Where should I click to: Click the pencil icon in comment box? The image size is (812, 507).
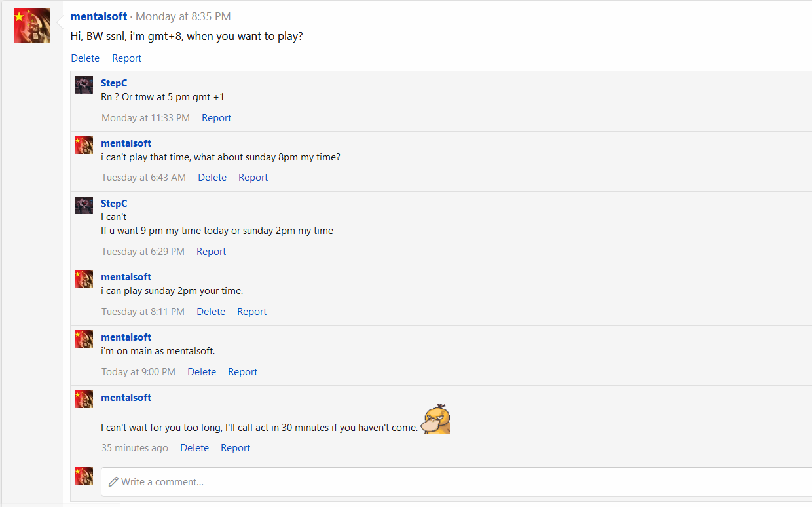(x=114, y=482)
